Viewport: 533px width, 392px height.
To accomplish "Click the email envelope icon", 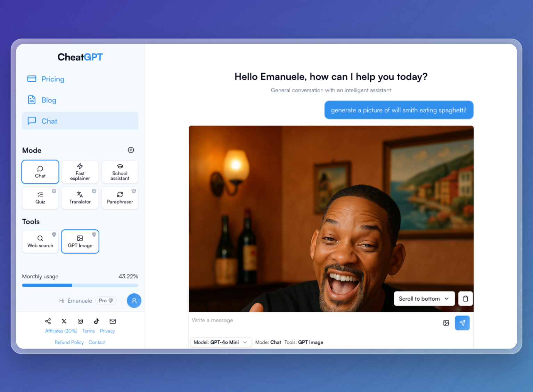I will tap(113, 321).
